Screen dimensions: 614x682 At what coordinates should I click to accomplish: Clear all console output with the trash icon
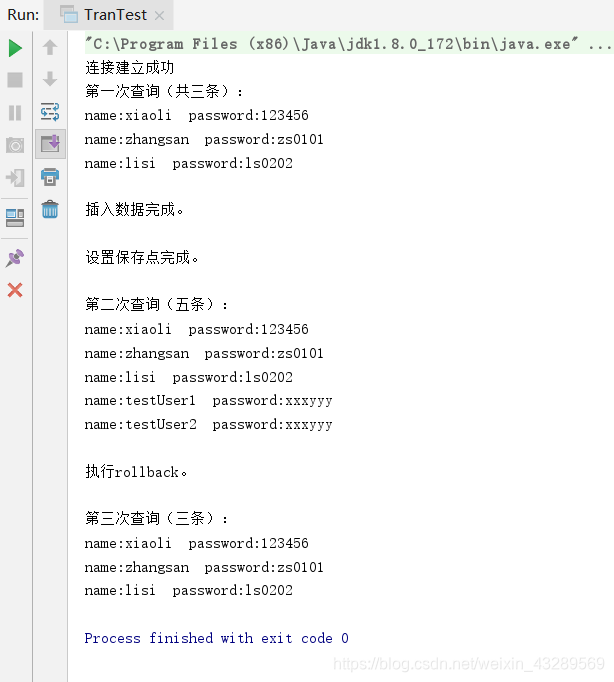[50, 209]
